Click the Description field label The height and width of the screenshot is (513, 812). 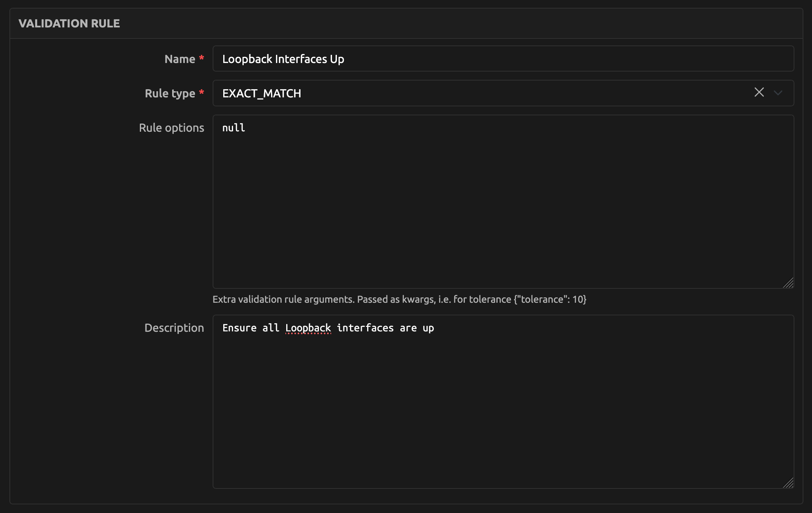coord(174,328)
